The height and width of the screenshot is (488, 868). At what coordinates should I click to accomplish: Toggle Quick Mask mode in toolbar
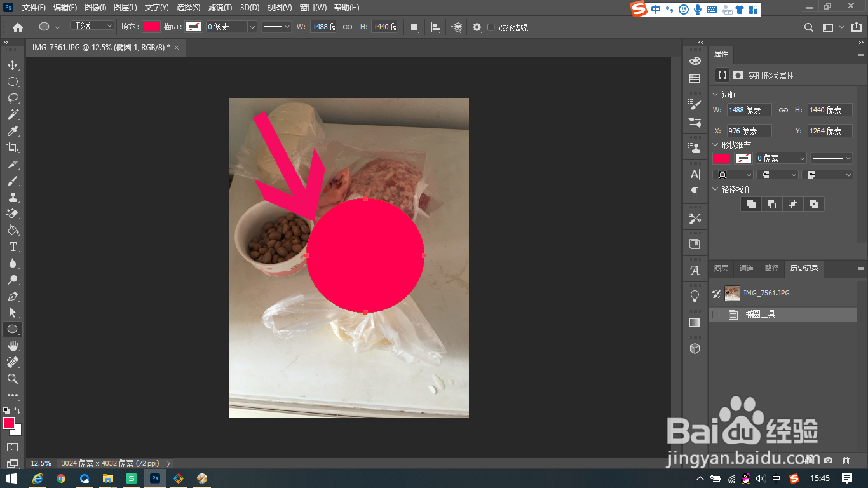pyautogui.click(x=12, y=447)
